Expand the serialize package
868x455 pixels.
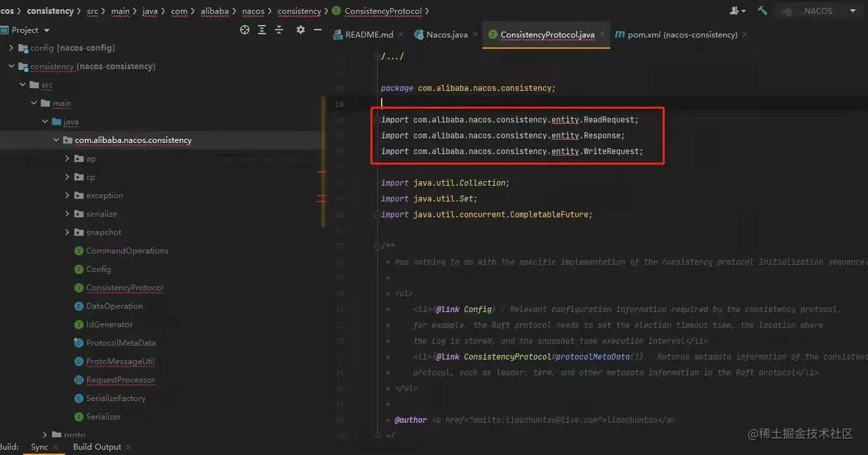(67, 214)
